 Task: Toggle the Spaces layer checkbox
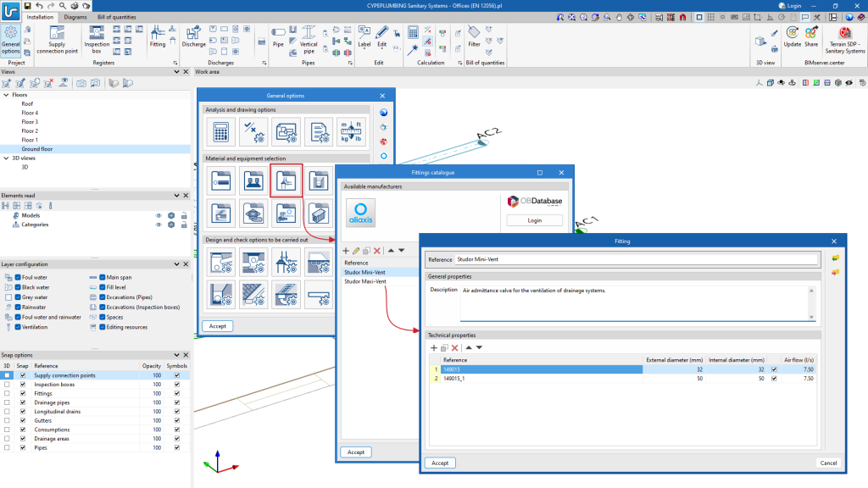(103, 317)
